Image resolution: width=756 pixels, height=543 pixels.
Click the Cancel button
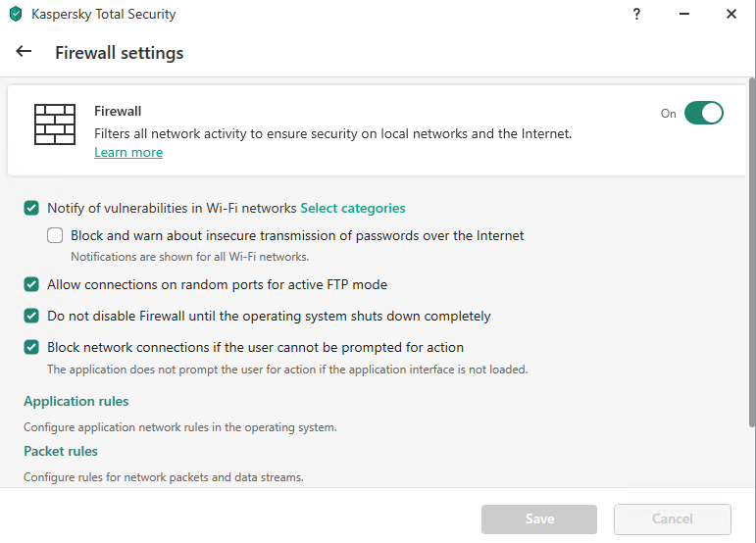[x=672, y=518]
